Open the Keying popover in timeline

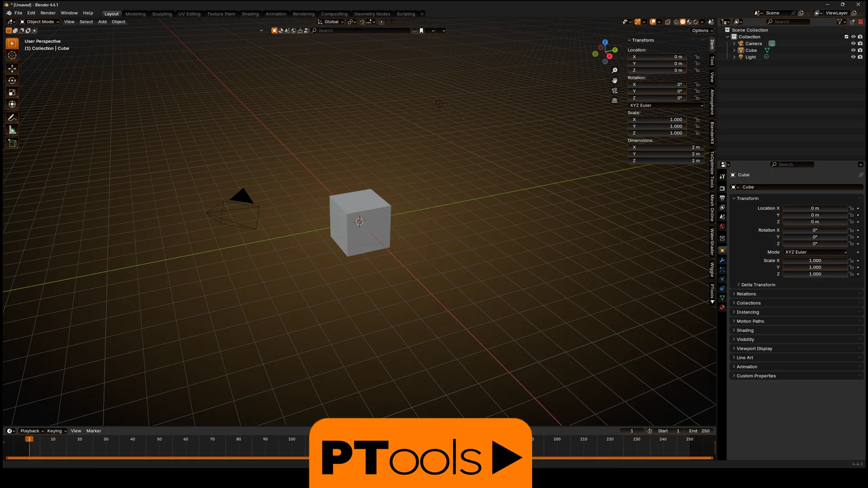click(57, 431)
